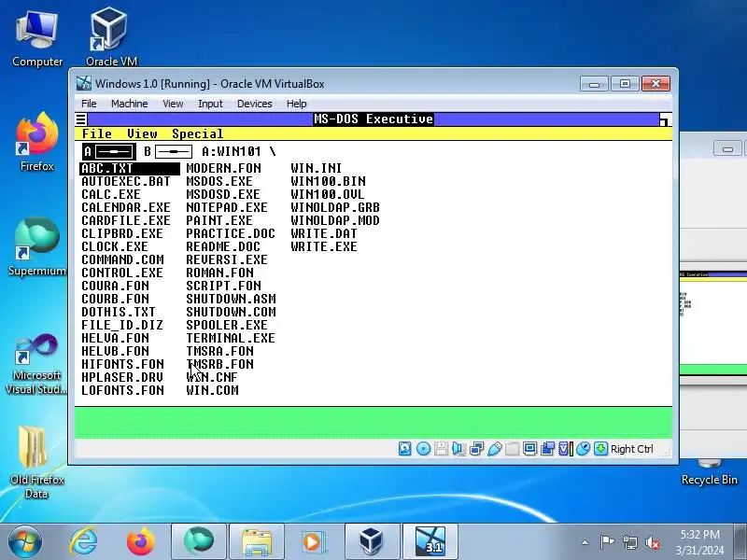The height and width of the screenshot is (560, 747).
Task: Click the shared folders status icon
Action: (x=512, y=449)
